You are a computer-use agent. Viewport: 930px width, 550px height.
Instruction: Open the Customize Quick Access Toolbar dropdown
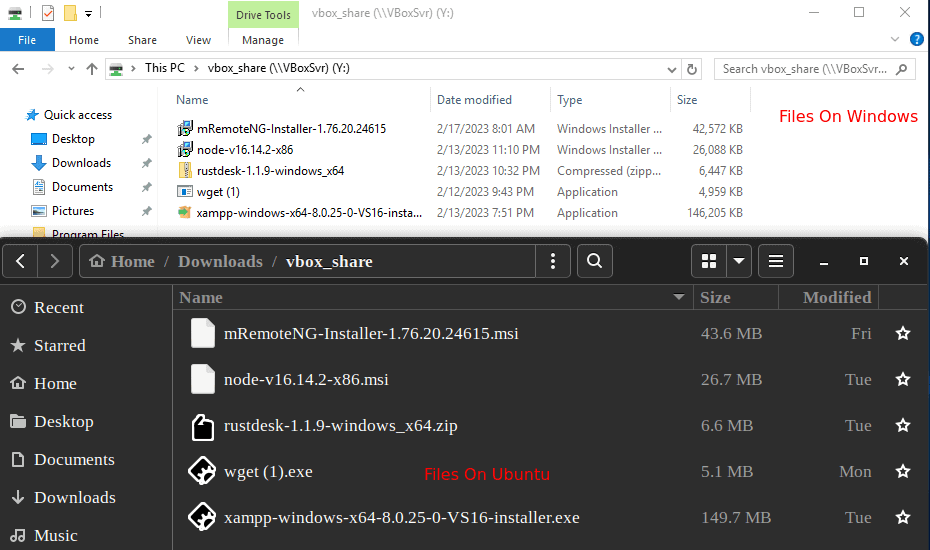click(88, 13)
